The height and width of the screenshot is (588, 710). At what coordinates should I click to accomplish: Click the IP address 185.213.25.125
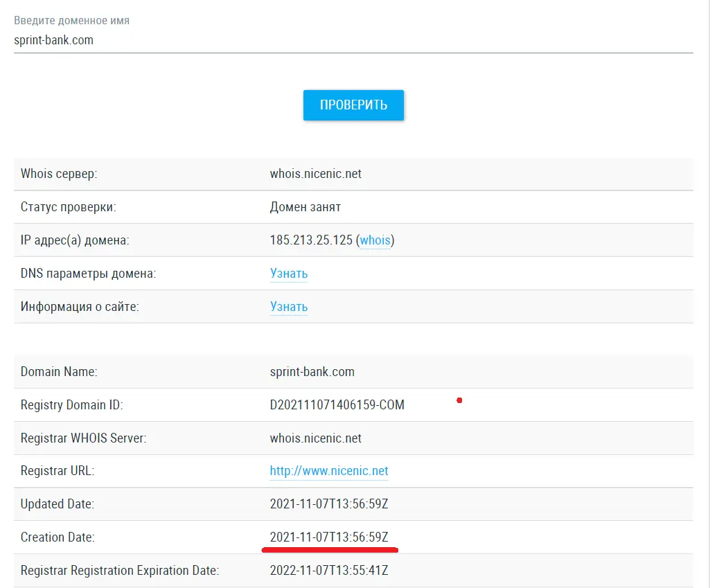311,240
